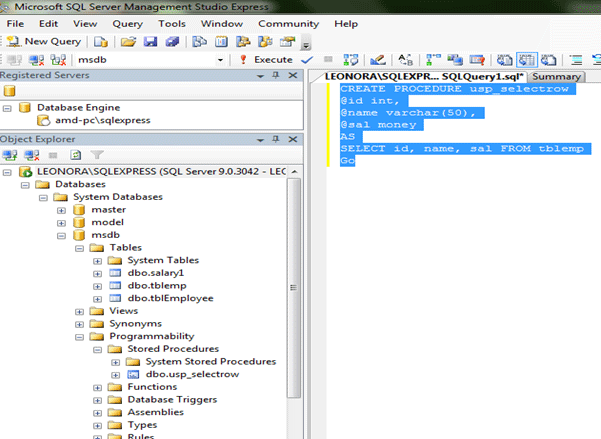Open the Registered Servers panel options dropdown arrow
This screenshot has width=601, height=439.
(x=261, y=76)
